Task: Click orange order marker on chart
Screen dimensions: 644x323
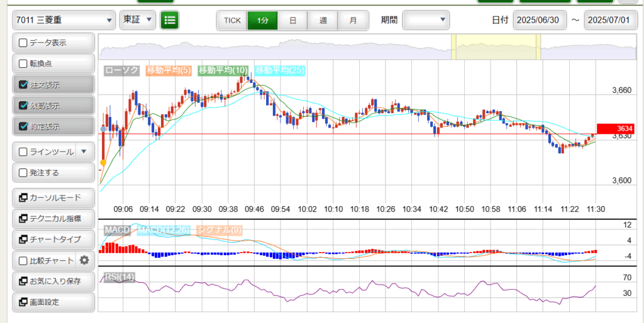Action: (103, 163)
